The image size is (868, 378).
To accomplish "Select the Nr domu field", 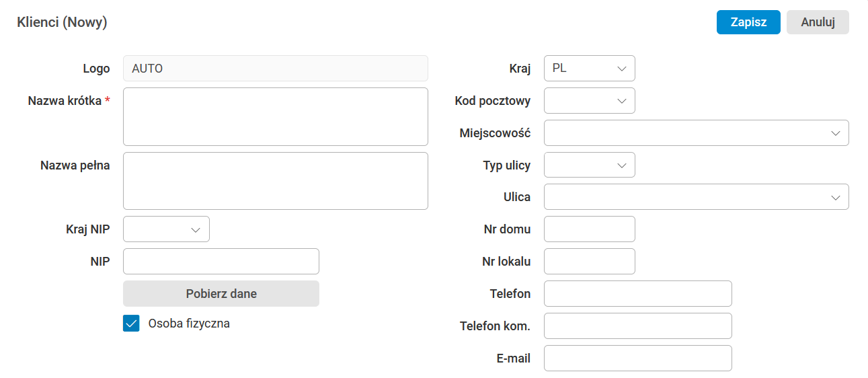I will click(589, 229).
